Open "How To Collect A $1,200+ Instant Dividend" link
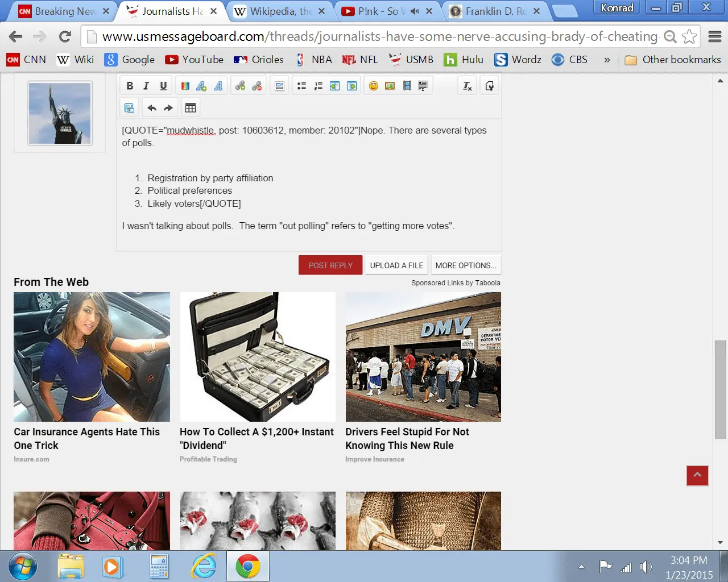728x582 pixels. (x=257, y=439)
